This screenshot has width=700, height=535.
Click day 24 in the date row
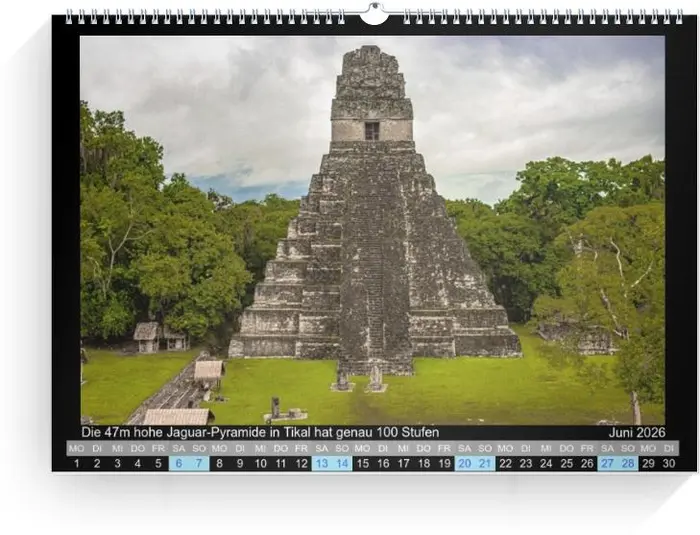tap(546, 464)
